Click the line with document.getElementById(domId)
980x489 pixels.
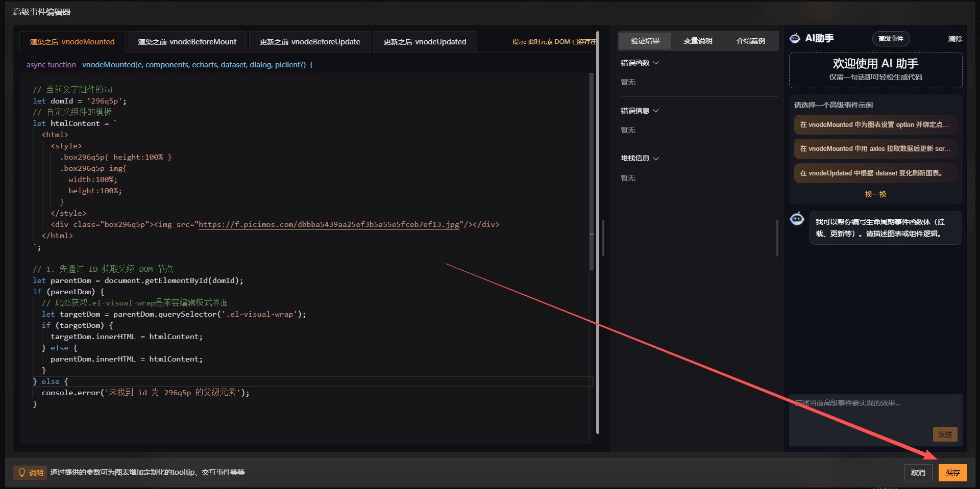tap(138, 280)
